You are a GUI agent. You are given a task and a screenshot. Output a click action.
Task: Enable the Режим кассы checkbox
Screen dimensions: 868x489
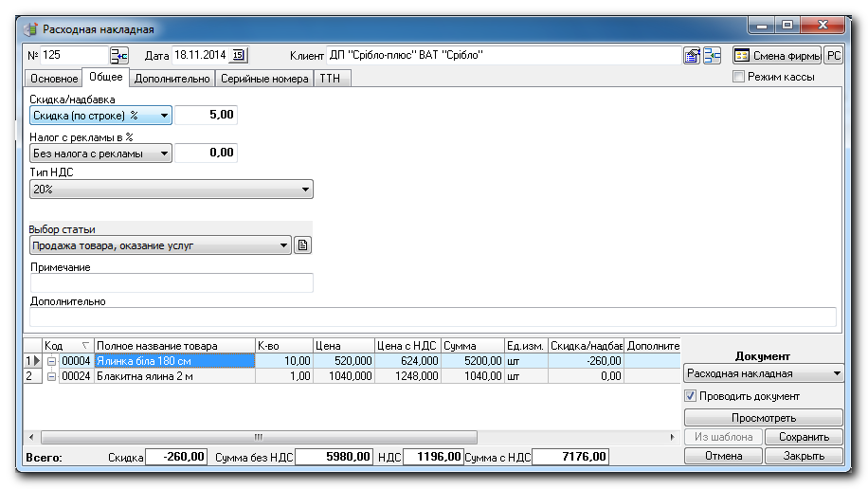pos(738,77)
